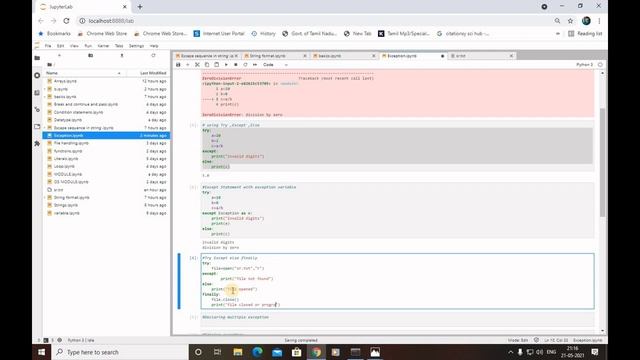Open the Settings menu

coord(136,46)
